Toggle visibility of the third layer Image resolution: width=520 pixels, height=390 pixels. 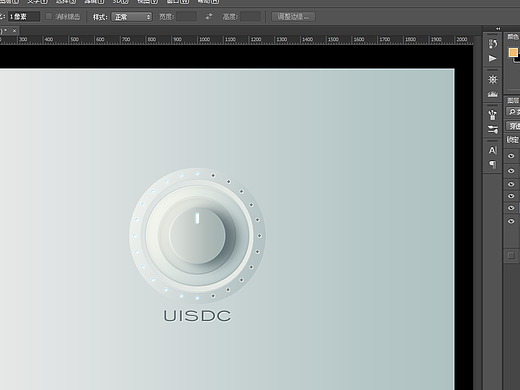click(511, 184)
